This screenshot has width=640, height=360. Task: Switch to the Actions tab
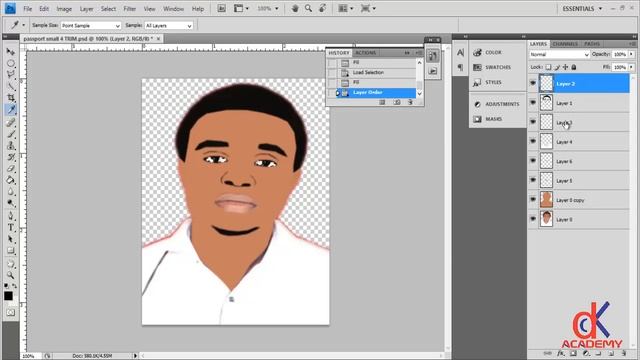tap(366, 53)
